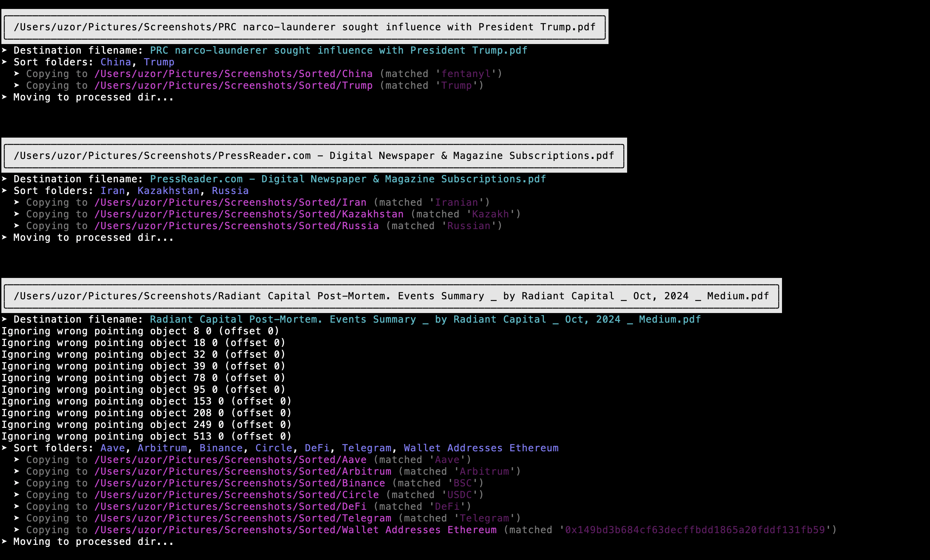Click the Sorted/Trump destination path

233,86
